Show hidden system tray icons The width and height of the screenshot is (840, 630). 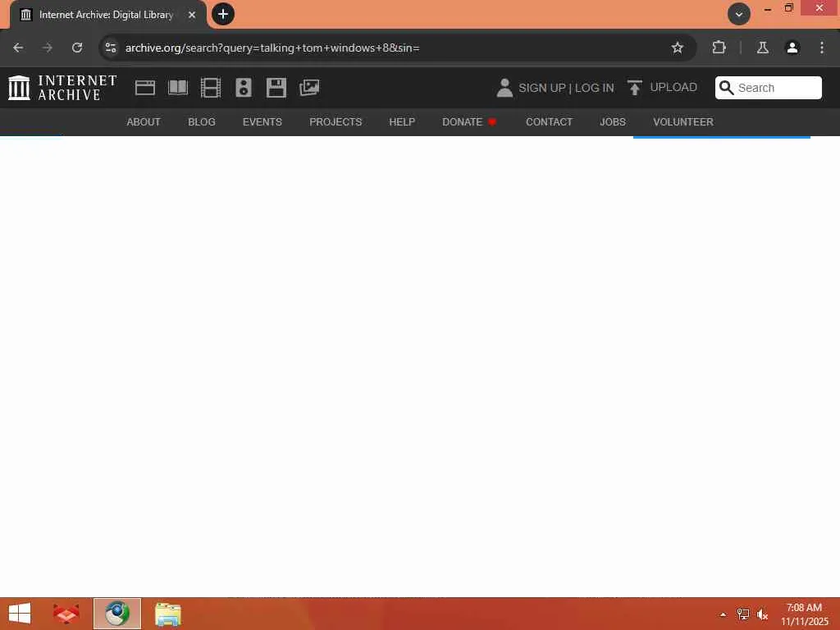pos(723,614)
